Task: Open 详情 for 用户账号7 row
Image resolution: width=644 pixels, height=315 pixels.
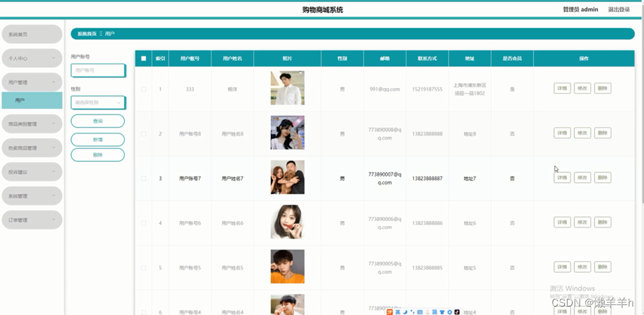Action: click(562, 178)
